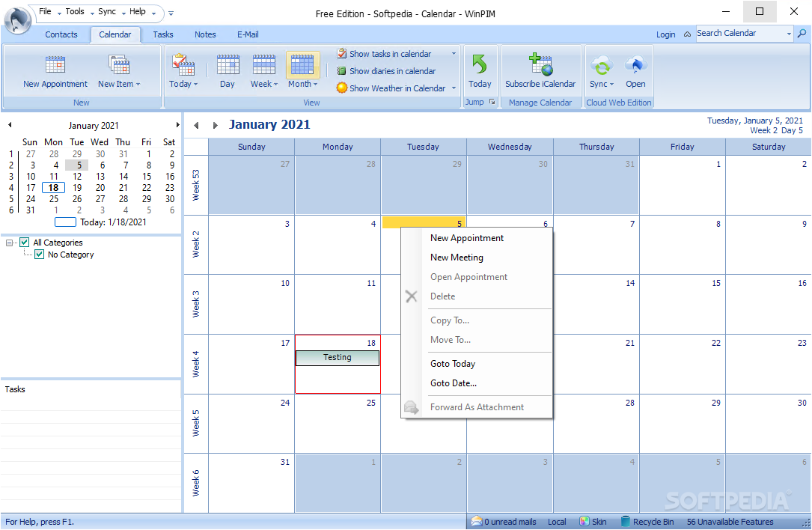Open the Jump group dialog launcher
The width and height of the screenshot is (812, 530).
492,102
